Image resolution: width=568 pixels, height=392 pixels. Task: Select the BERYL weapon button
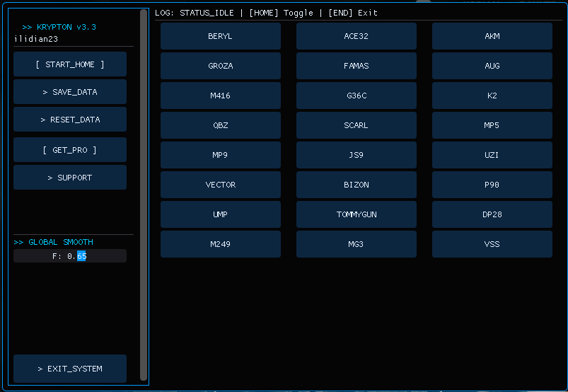pos(220,36)
